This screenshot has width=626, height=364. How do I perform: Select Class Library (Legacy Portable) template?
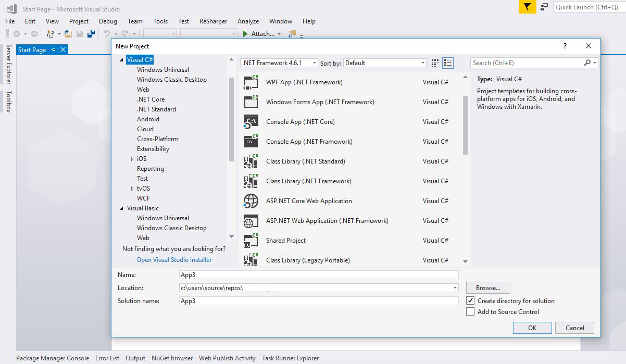click(x=308, y=260)
